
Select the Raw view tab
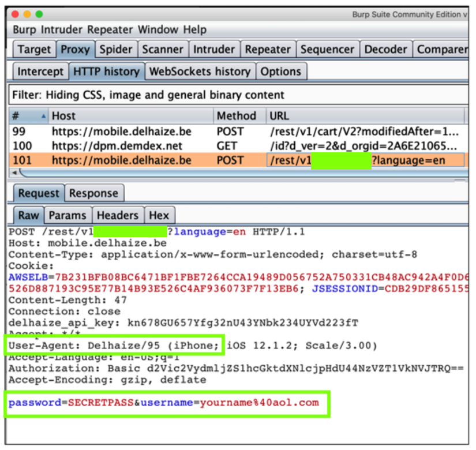click(28, 215)
